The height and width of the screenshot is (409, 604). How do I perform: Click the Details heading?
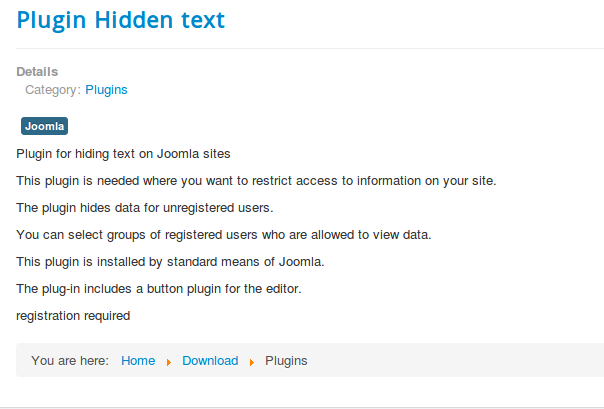click(37, 72)
